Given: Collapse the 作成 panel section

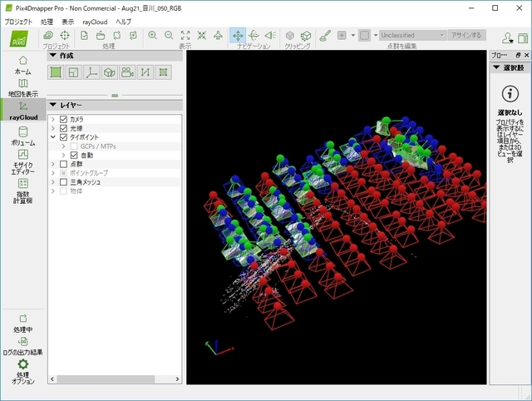Looking at the screenshot, I should (x=53, y=56).
